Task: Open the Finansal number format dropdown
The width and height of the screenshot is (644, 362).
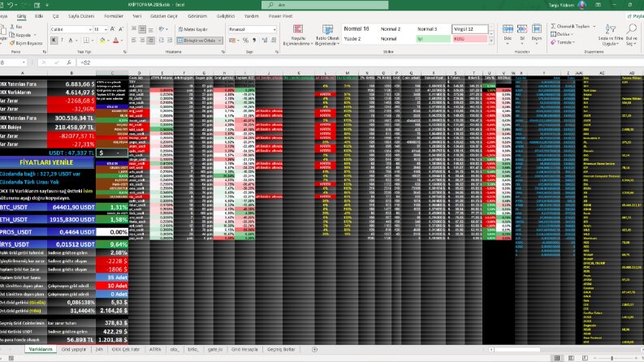Action: [x=274, y=29]
